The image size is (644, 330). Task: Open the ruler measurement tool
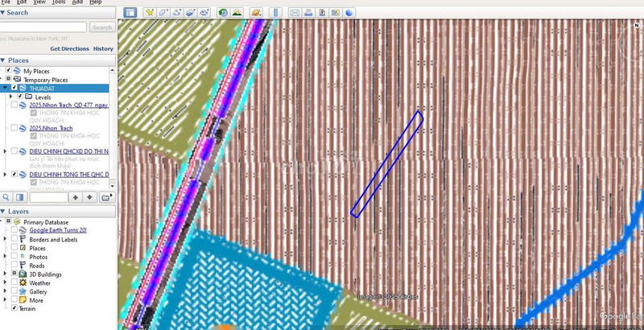[275, 13]
